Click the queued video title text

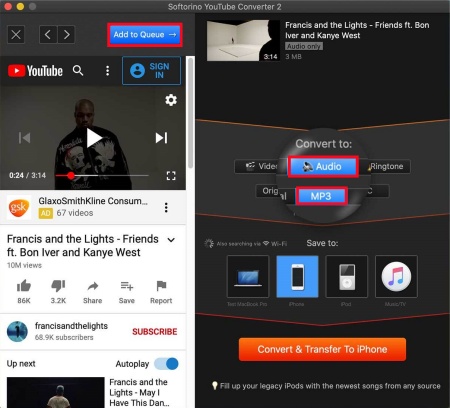[357, 30]
